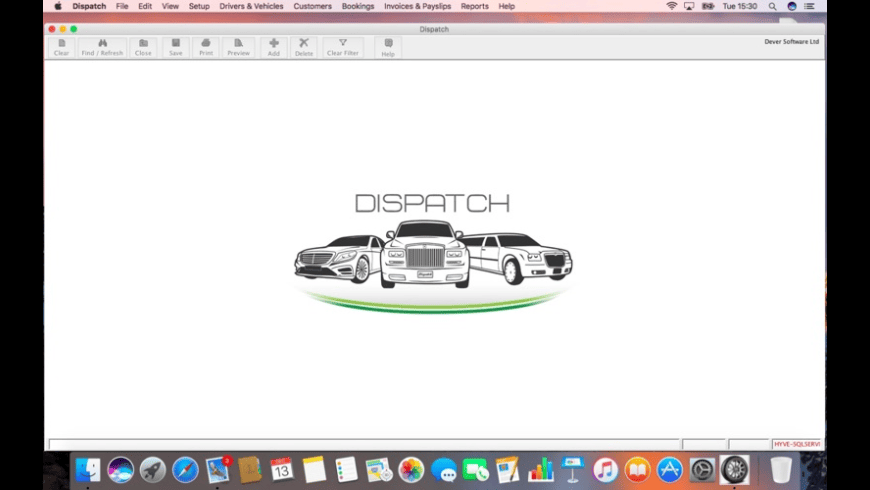Image resolution: width=870 pixels, height=490 pixels.
Task: Open Notification Center list icon
Action: pos(810,6)
